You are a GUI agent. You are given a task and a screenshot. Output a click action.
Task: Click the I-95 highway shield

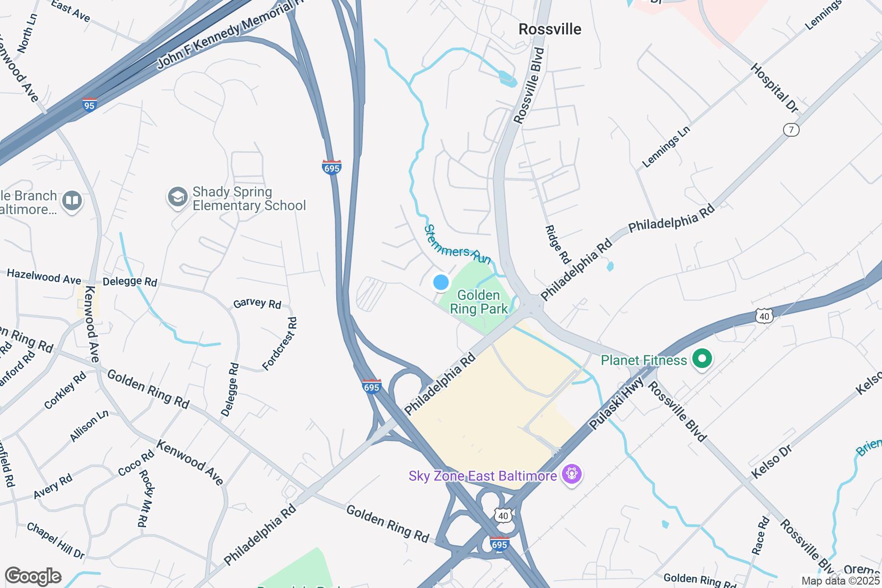(x=89, y=105)
